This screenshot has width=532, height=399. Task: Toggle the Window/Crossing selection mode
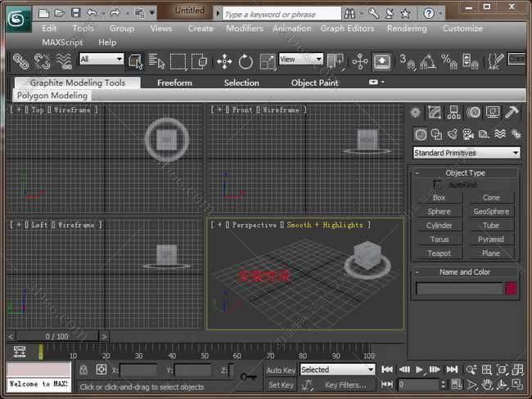(x=200, y=61)
